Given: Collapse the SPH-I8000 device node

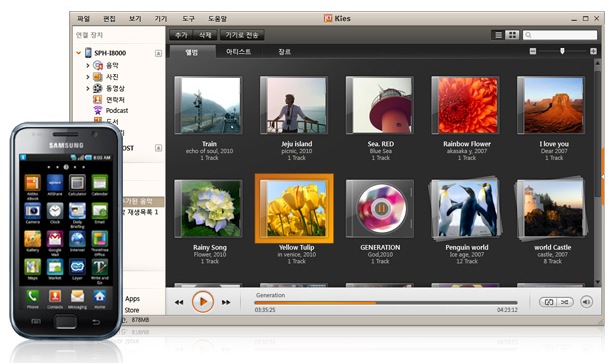Looking at the screenshot, I should (79, 53).
